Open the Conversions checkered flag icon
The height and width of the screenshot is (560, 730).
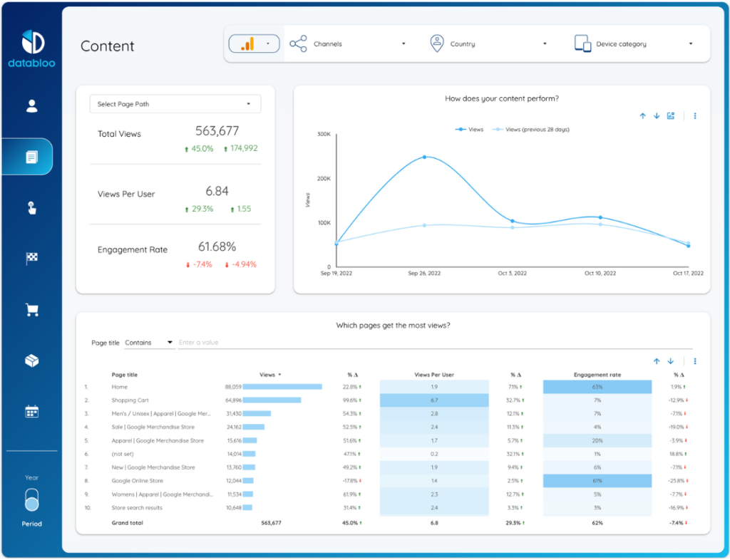click(31, 258)
